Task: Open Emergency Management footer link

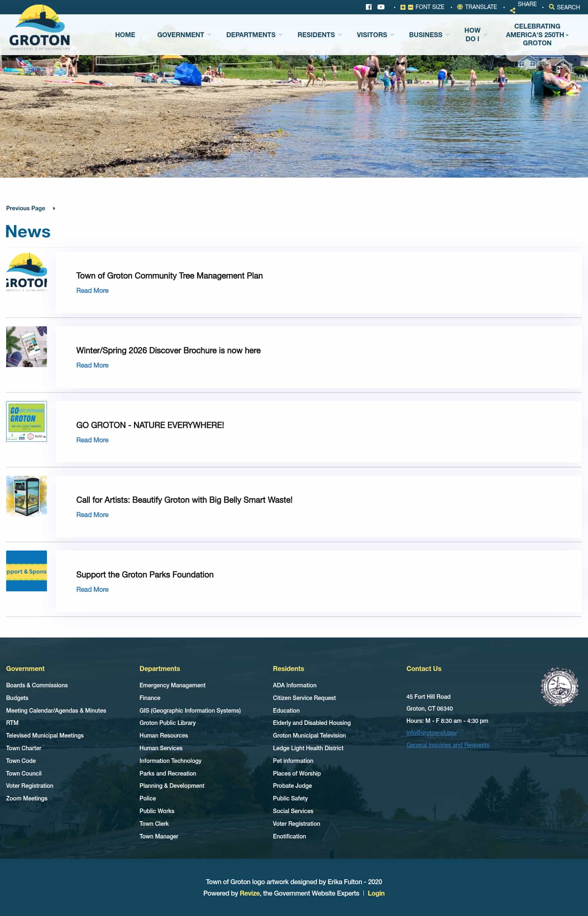Action: tap(172, 685)
